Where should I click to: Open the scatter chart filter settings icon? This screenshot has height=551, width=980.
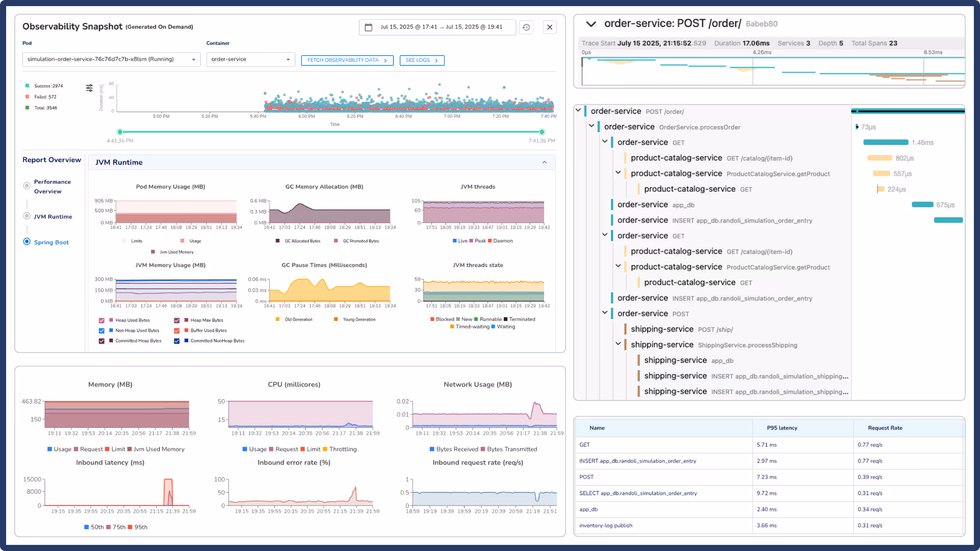89,88
